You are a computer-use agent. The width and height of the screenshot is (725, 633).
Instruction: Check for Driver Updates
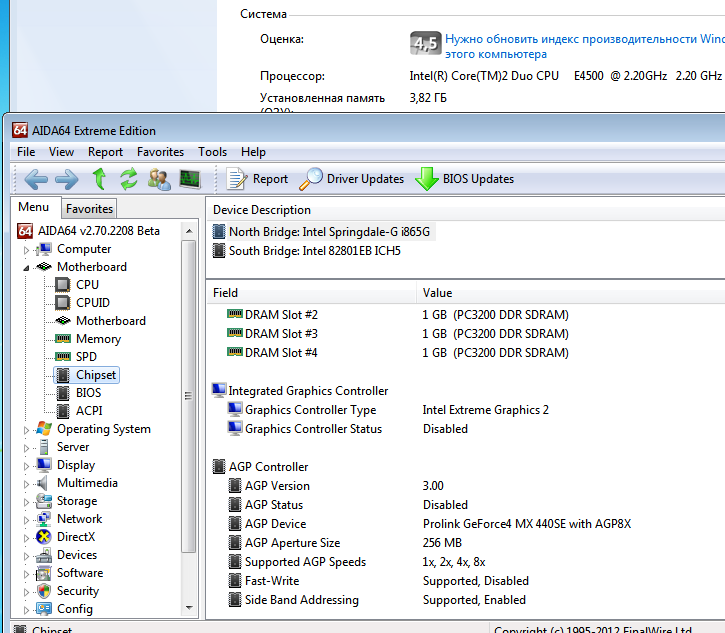[352, 179]
